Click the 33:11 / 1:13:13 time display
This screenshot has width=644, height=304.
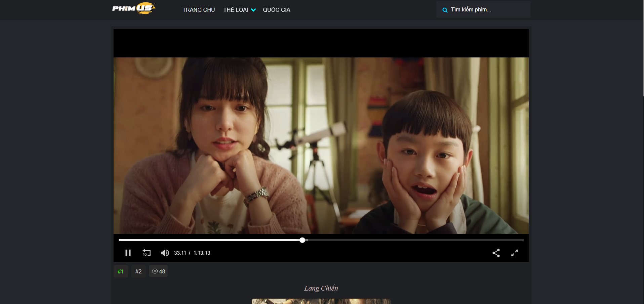point(192,253)
